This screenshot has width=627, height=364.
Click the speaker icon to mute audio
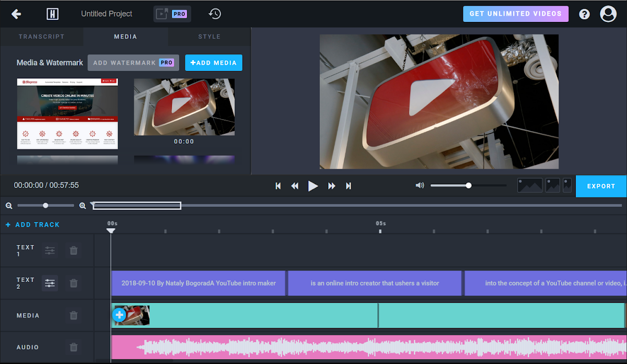coord(420,185)
